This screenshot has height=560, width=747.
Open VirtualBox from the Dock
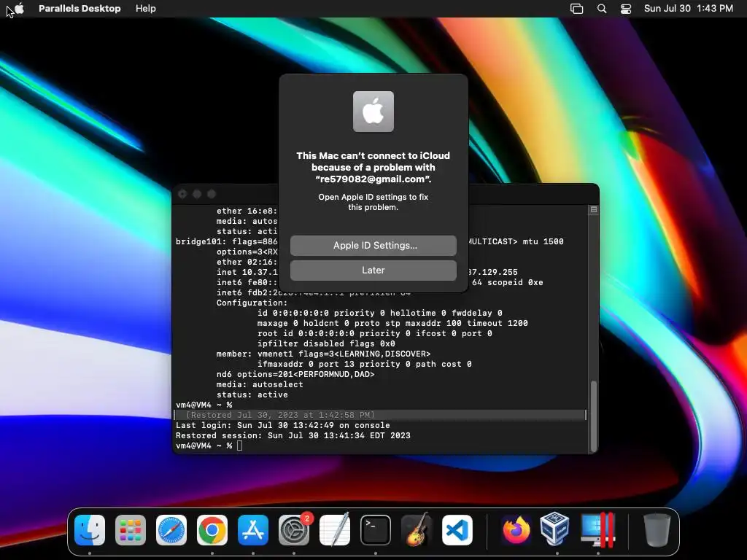554,529
